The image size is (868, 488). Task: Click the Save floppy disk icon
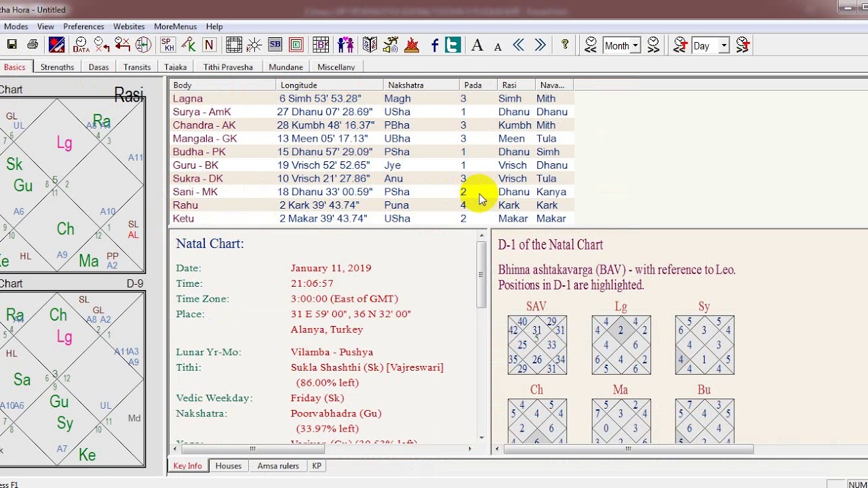[12, 45]
